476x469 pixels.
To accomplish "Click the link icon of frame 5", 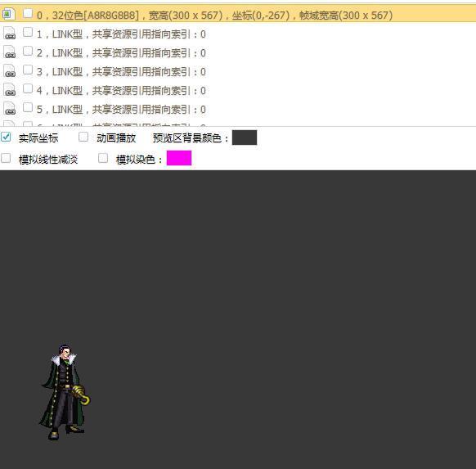I will coord(10,108).
